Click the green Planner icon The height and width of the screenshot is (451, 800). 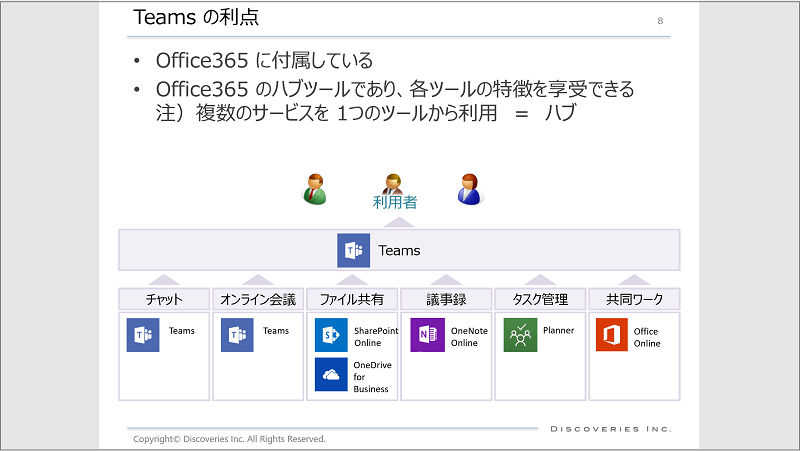click(x=520, y=335)
